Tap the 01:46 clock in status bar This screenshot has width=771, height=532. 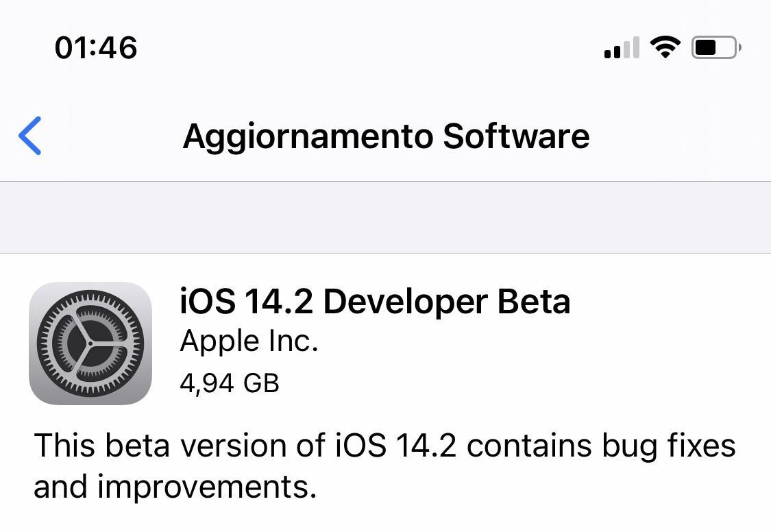coord(96,48)
